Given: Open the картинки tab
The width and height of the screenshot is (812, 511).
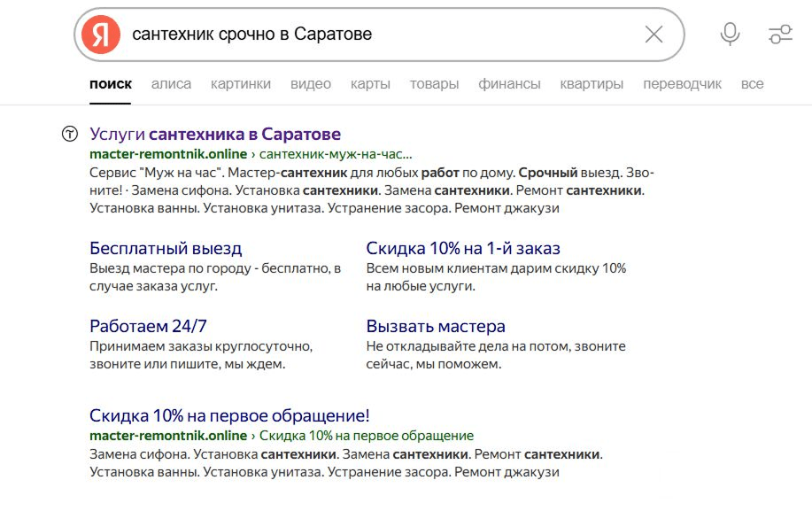Looking at the screenshot, I should point(240,84).
